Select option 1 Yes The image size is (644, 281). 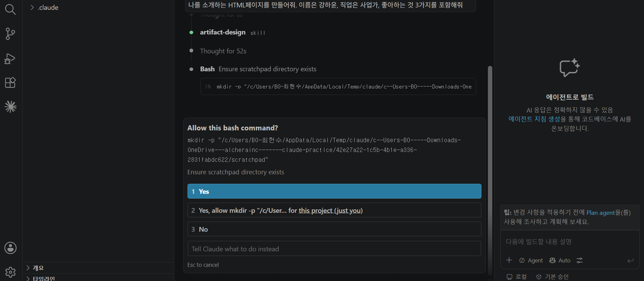click(x=334, y=191)
